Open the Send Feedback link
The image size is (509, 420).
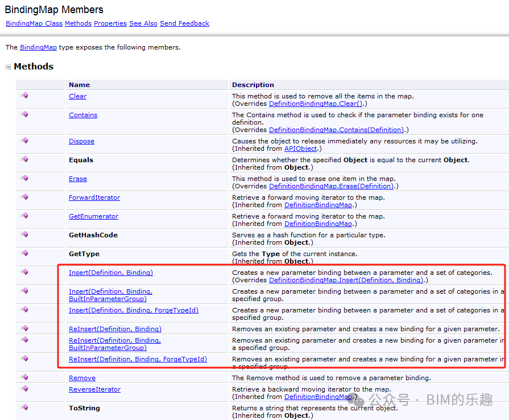185,23
